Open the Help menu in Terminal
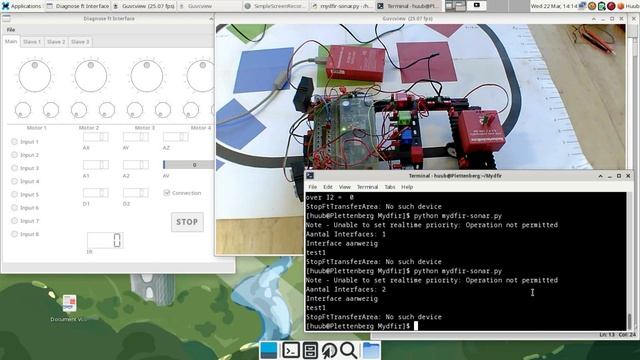The image size is (640, 360). point(407,187)
